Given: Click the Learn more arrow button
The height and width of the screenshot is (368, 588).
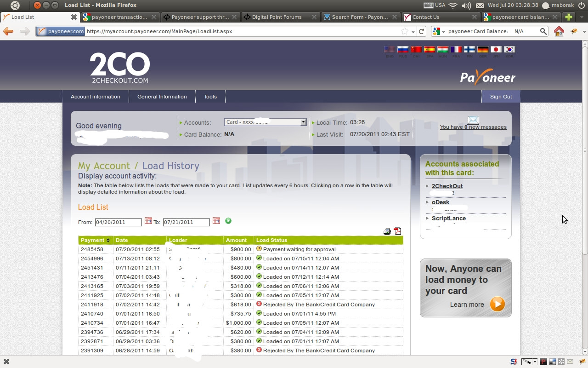Looking at the screenshot, I should (497, 304).
